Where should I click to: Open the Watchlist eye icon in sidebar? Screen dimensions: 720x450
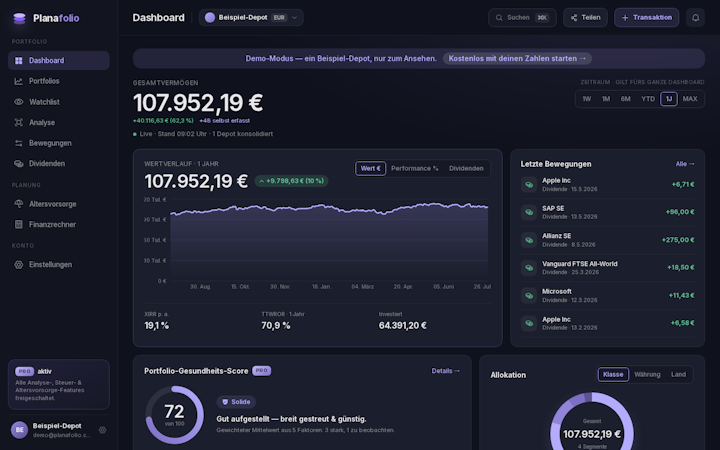pos(18,102)
